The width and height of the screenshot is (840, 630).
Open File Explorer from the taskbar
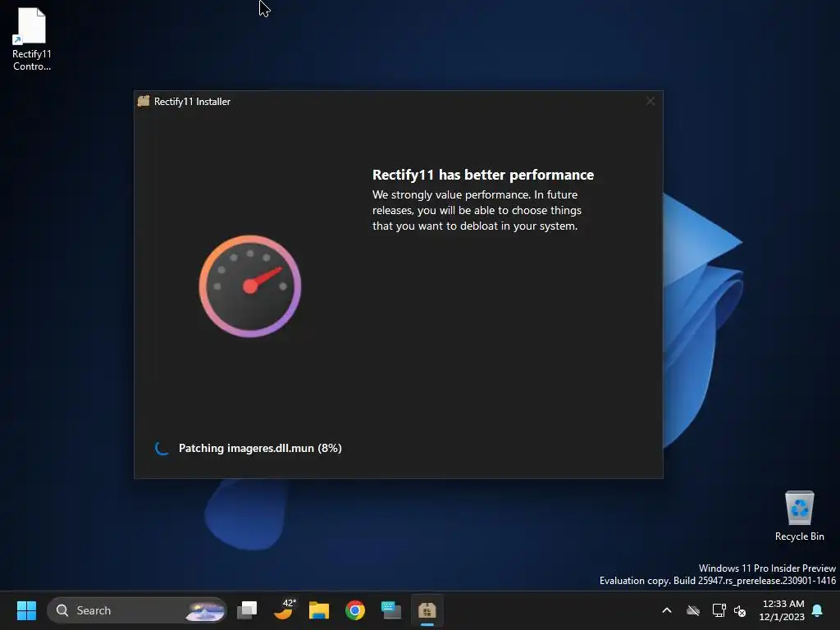coord(319,610)
